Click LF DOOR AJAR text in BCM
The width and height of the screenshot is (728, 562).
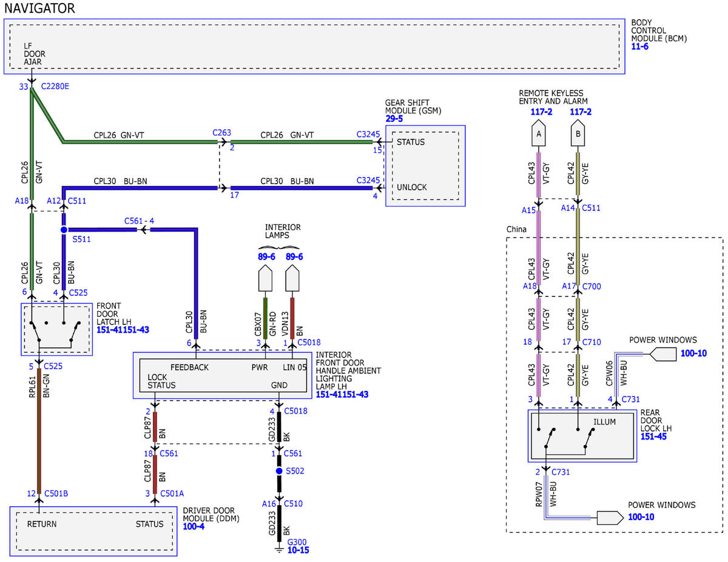coord(35,53)
